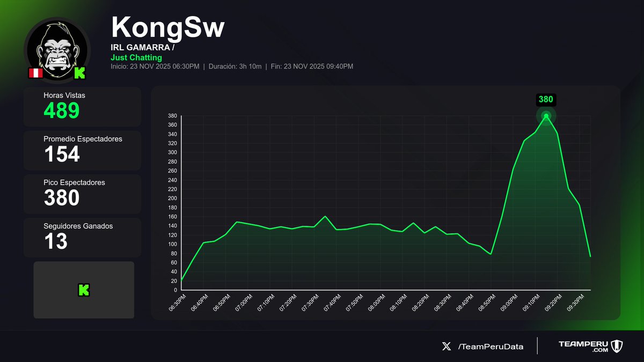The height and width of the screenshot is (362, 644).
Task: Click the 380 tooltip above the chart peak
Action: point(545,99)
